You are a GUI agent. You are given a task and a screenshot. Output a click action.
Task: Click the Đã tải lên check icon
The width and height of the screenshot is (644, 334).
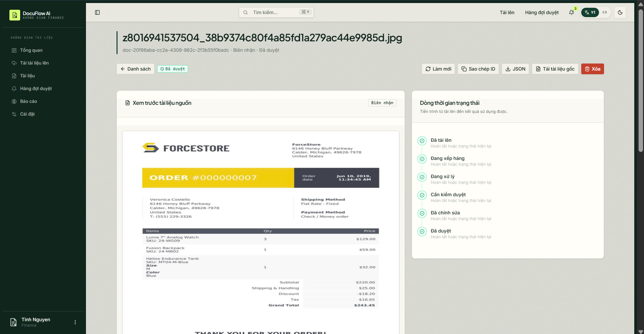point(422,141)
